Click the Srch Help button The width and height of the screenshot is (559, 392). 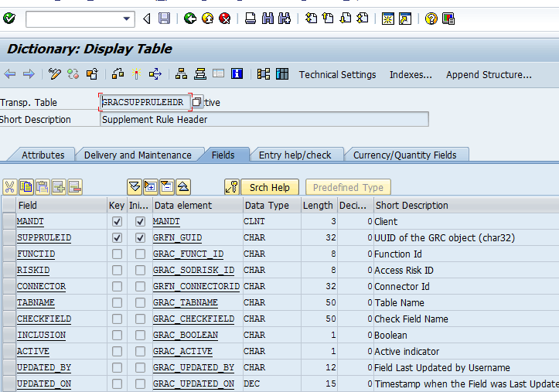pos(270,187)
